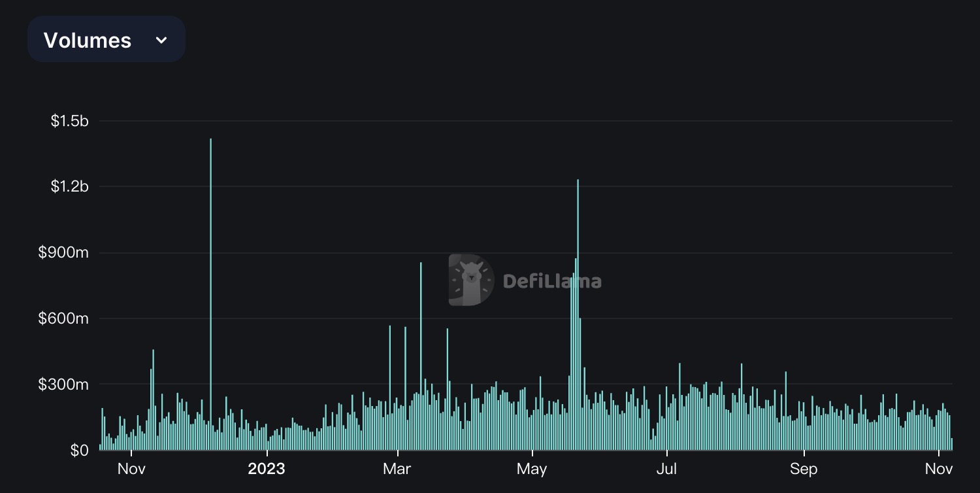Click the DefiLlama llama logo icon
980x493 pixels.
pyautogui.click(x=471, y=280)
